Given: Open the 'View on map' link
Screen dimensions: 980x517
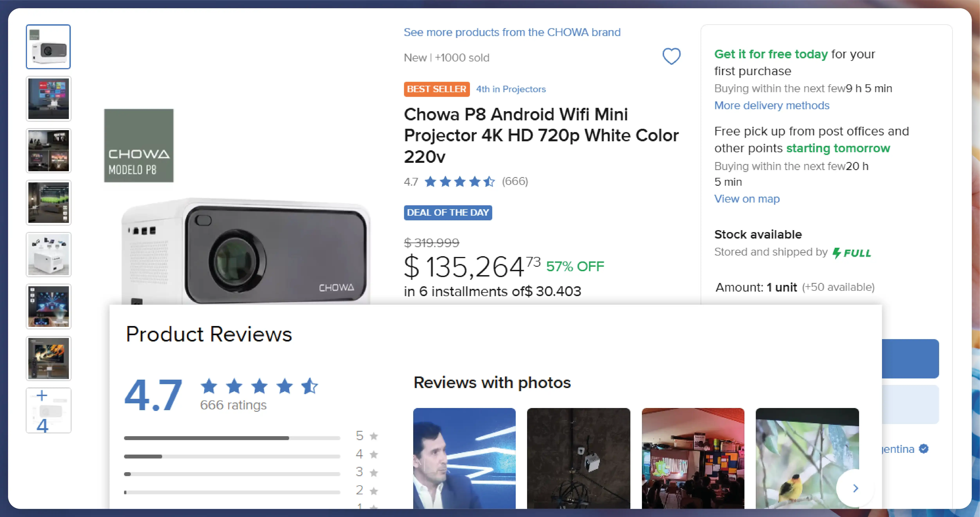Looking at the screenshot, I should point(747,199).
